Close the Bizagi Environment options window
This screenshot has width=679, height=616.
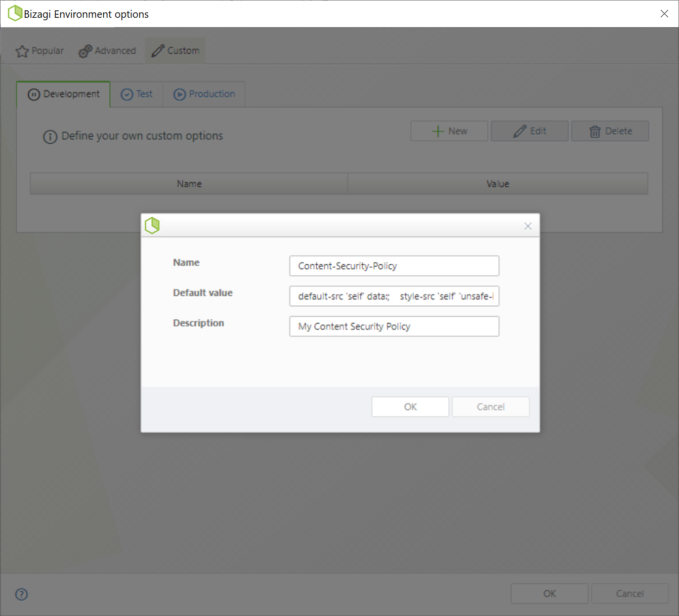pos(664,14)
